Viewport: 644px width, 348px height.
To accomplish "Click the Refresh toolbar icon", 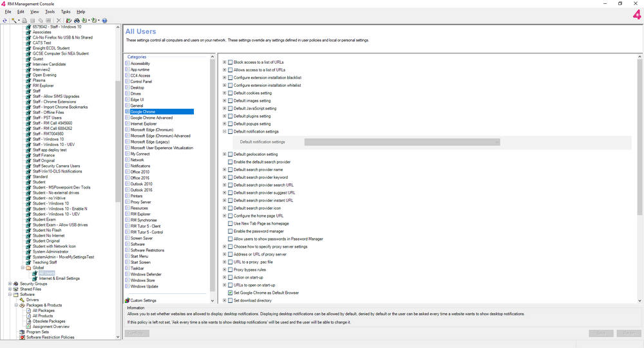I will coord(5,21).
